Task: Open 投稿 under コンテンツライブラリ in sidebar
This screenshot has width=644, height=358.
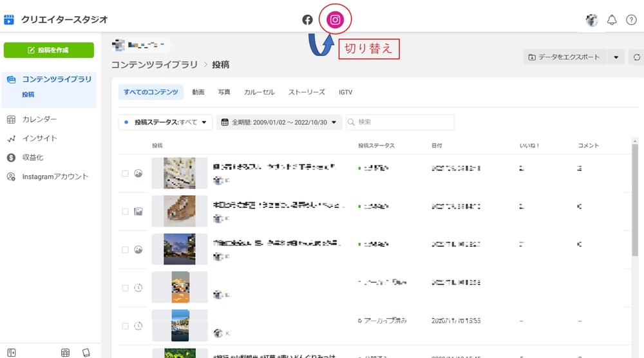Action: (x=28, y=95)
